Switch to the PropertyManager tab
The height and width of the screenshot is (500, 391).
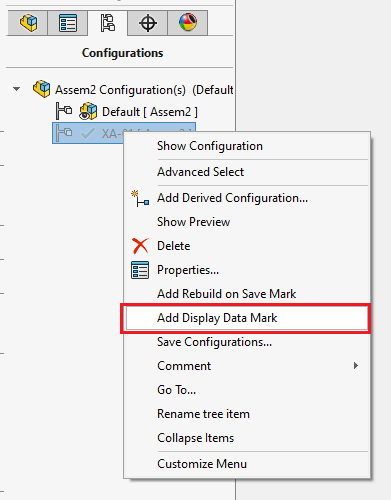(x=68, y=23)
